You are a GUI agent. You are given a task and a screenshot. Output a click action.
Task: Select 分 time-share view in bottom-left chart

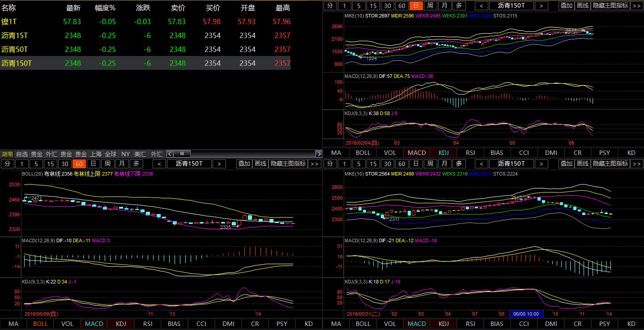coord(7,163)
